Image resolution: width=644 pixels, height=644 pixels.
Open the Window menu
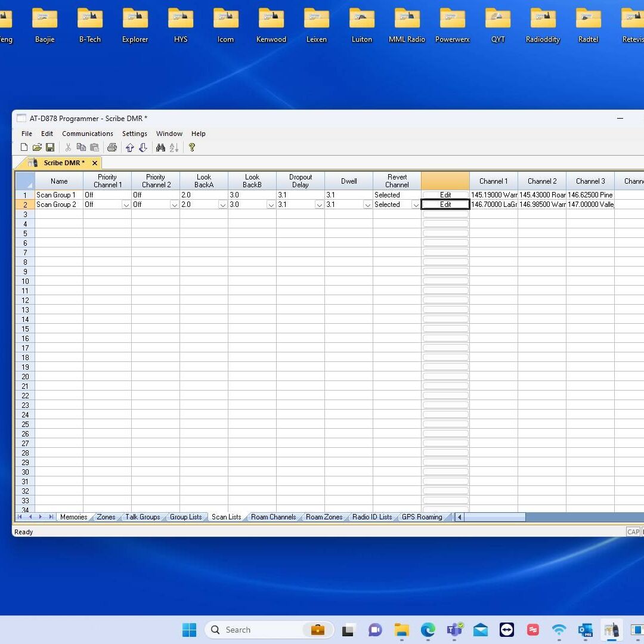[169, 134]
